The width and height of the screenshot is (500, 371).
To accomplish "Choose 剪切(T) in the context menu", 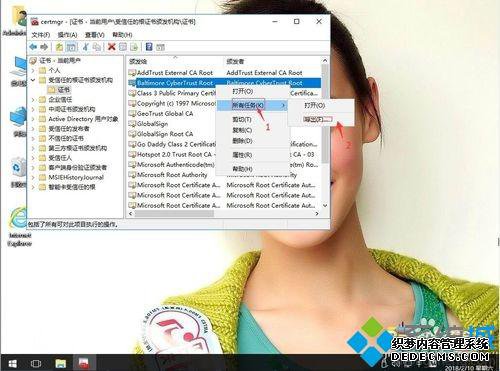I will pos(252,119).
